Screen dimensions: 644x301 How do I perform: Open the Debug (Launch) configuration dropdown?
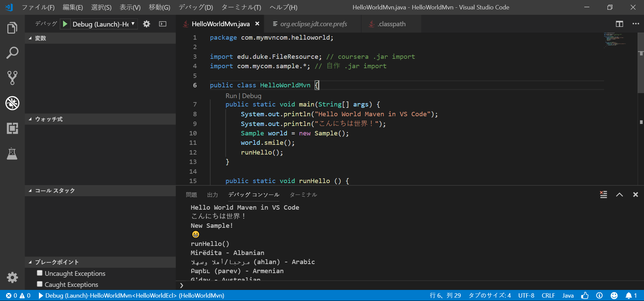coord(104,24)
